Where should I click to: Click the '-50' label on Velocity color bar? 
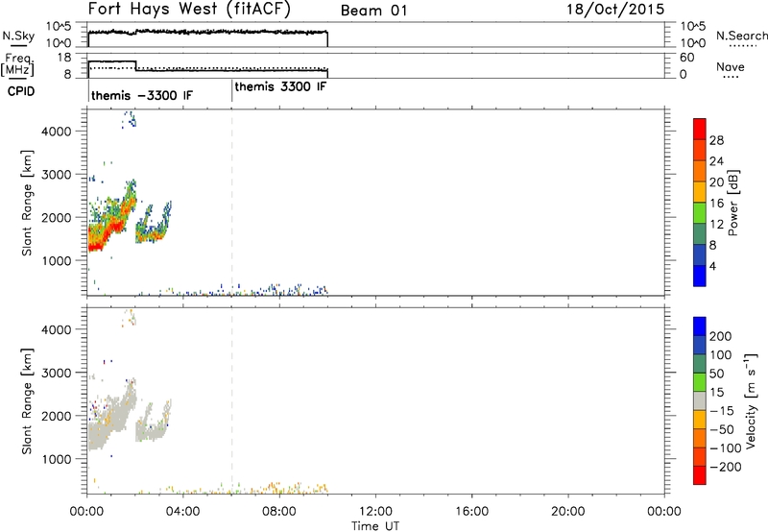coord(722,429)
